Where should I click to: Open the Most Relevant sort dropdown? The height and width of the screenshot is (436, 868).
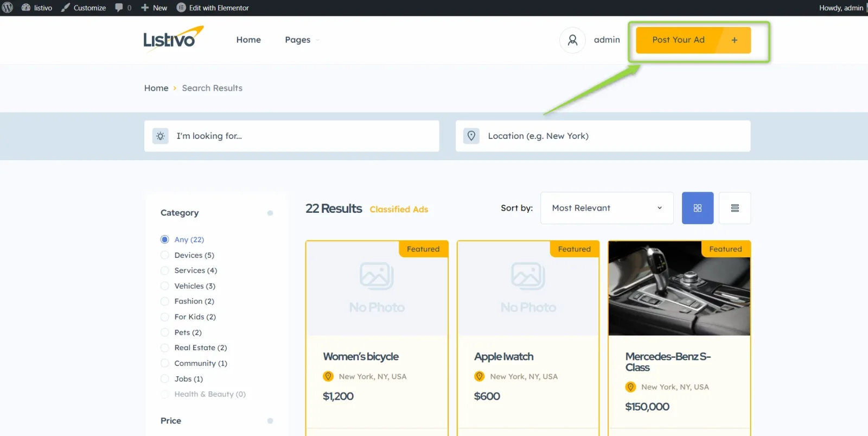tap(607, 208)
